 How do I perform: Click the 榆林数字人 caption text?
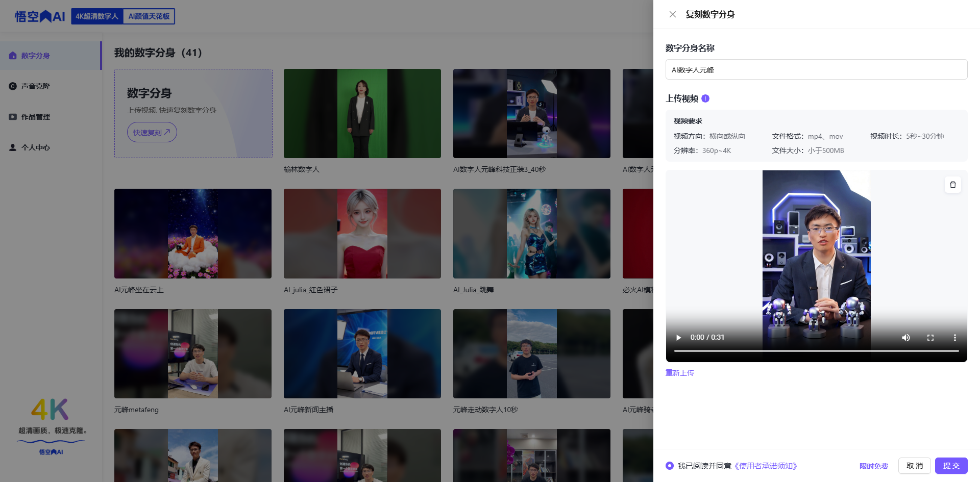tap(302, 169)
